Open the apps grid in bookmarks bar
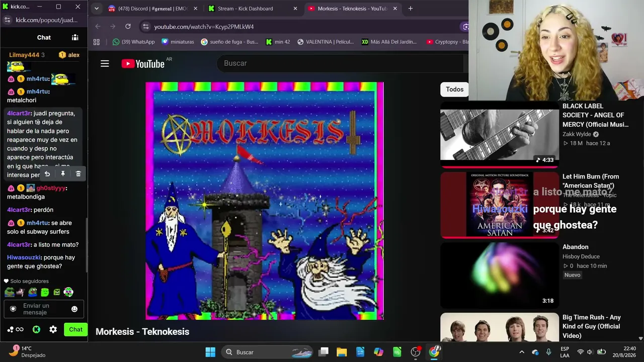This screenshot has width=644, height=362. point(97,42)
